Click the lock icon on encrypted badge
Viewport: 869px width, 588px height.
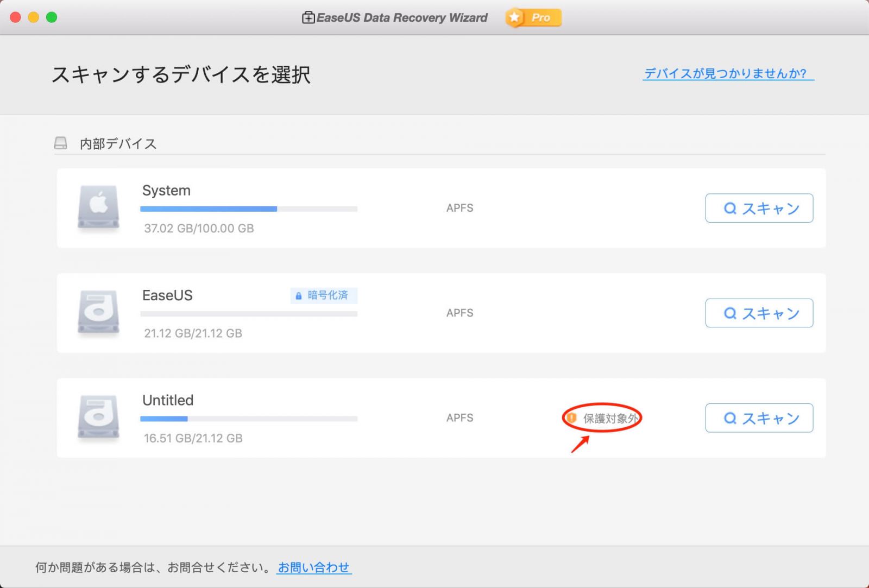298,296
